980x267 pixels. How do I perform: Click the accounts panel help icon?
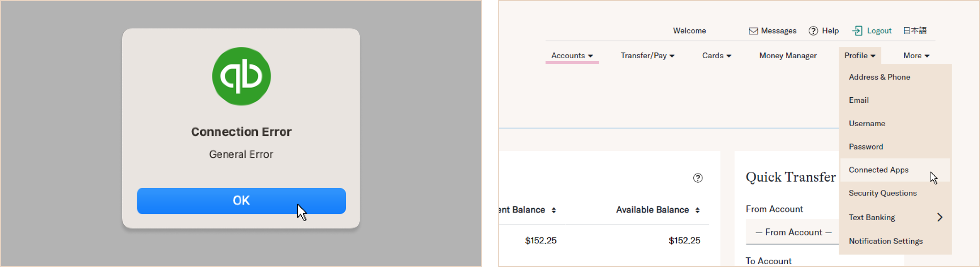coord(697,178)
